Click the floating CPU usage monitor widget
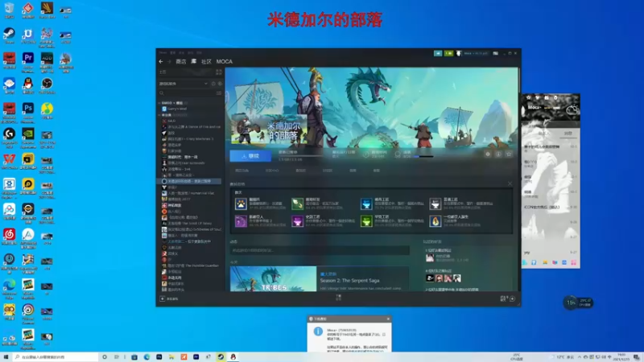The image size is (644, 362). (x=578, y=302)
